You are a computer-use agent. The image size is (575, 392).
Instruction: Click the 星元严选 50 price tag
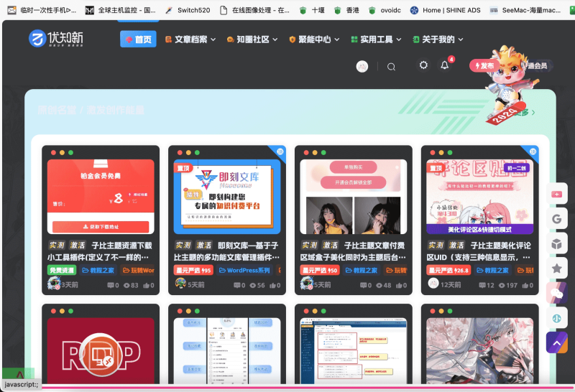[320, 271]
